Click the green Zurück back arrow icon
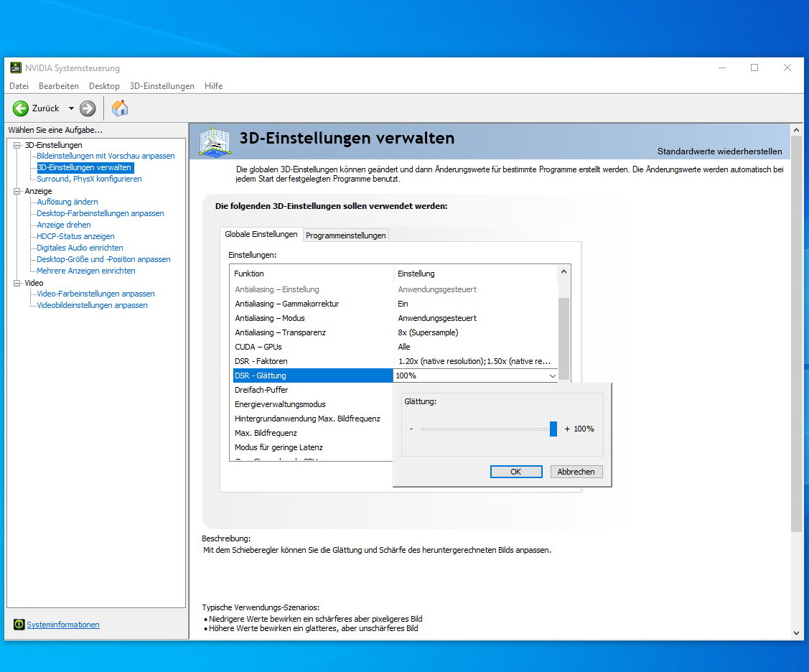 21,108
